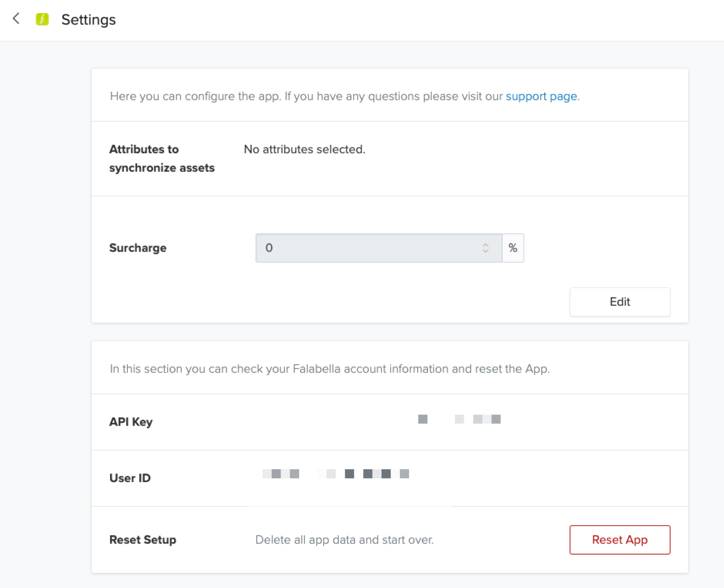Click the blurred API Key value
The height and width of the screenshot is (588, 724).
click(459, 419)
